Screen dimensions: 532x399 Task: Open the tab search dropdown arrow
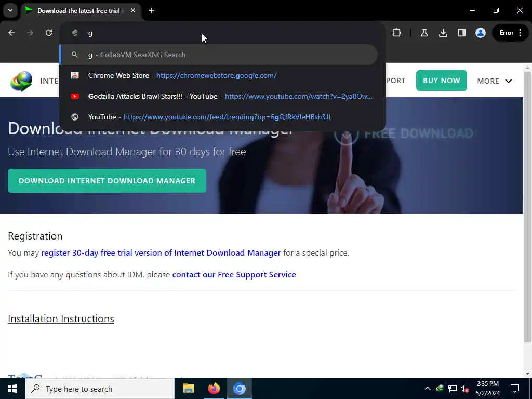(x=10, y=10)
